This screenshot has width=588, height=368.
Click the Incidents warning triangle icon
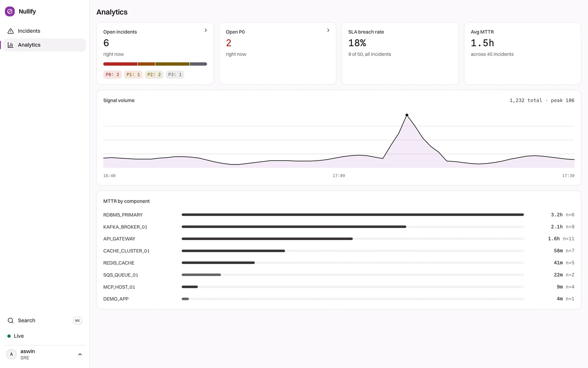point(10,31)
